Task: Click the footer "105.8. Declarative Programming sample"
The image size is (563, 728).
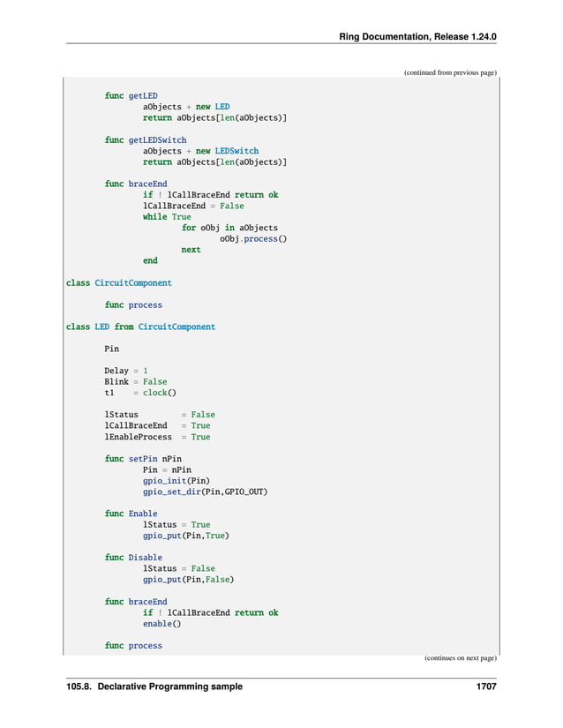Action: point(154,687)
